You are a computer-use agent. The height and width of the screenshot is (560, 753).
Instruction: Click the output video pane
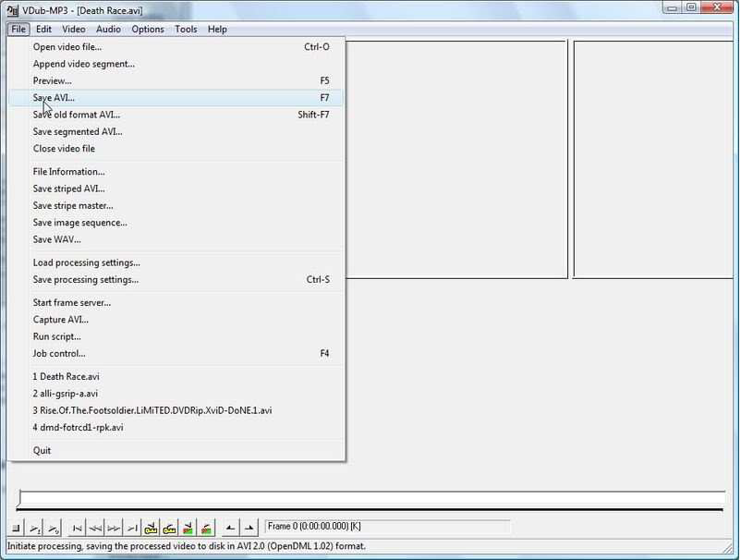pyautogui.click(x=653, y=160)
